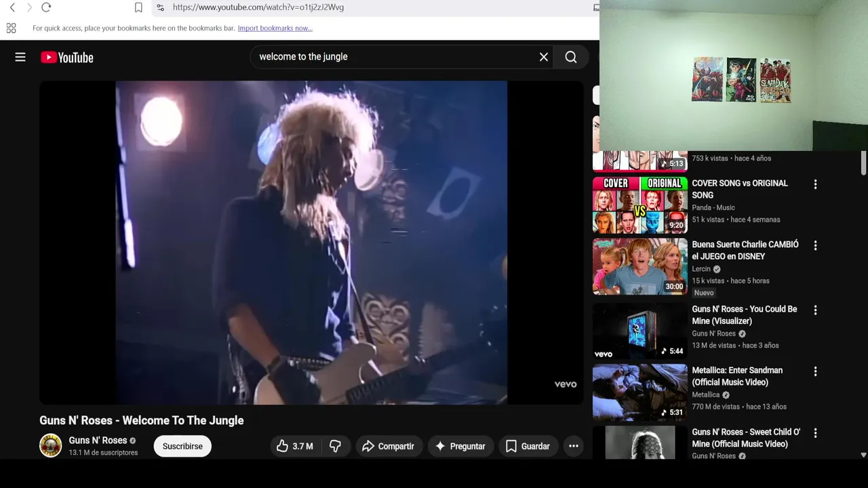Open Metallica: Enter Sandman title
The image size is (868, 488).
[737, 376]
